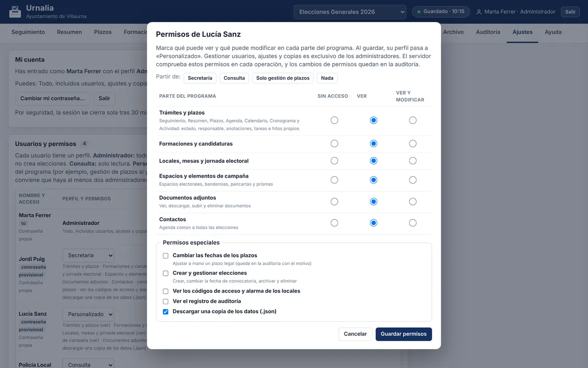This screenshot has height=368, width=588.
Task: Set Documentos adjuntos to Sin acceso
Action: 334,202
